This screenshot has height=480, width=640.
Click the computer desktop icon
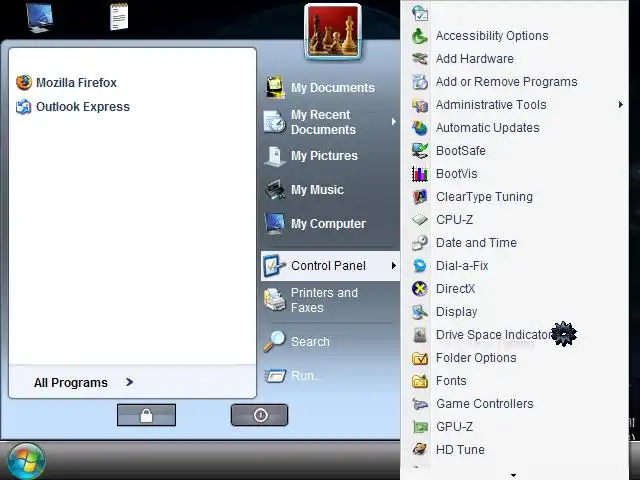(x=40, y=17)
